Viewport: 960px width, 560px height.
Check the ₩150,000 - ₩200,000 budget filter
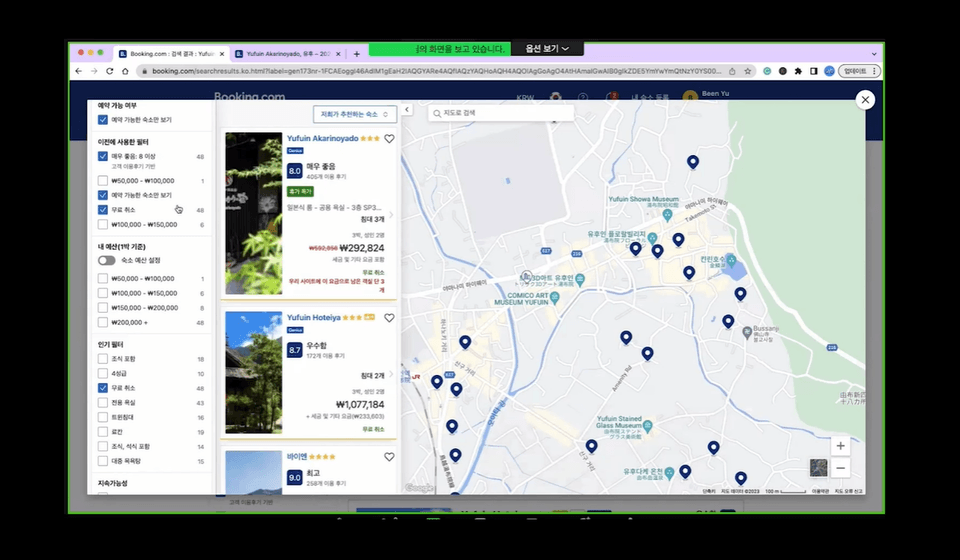coord(103,308)
